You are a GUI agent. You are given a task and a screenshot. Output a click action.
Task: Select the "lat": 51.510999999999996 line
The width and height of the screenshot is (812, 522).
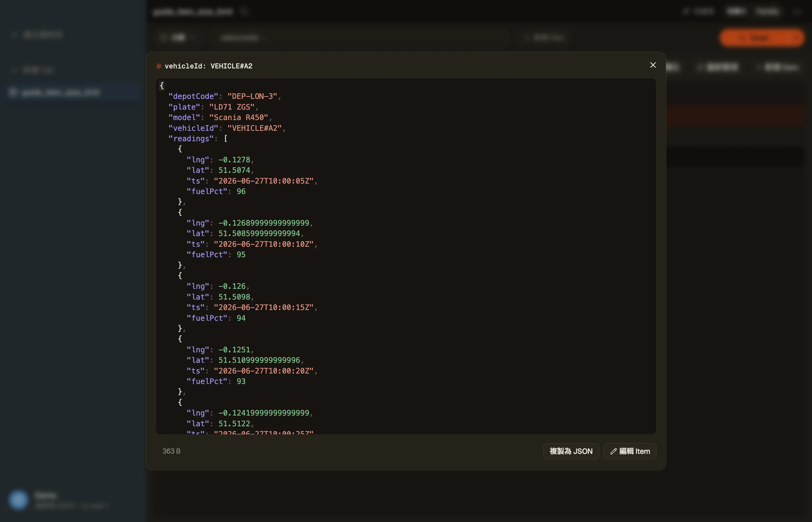245,360
